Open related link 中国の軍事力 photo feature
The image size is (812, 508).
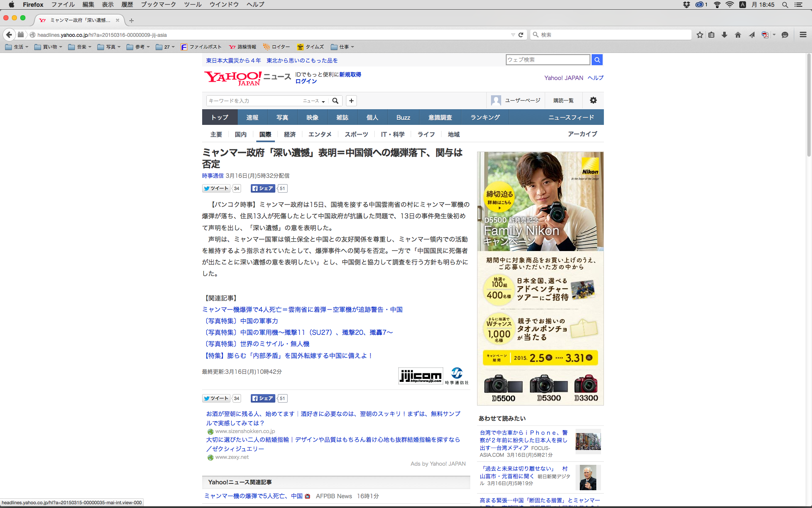point(240,321)
